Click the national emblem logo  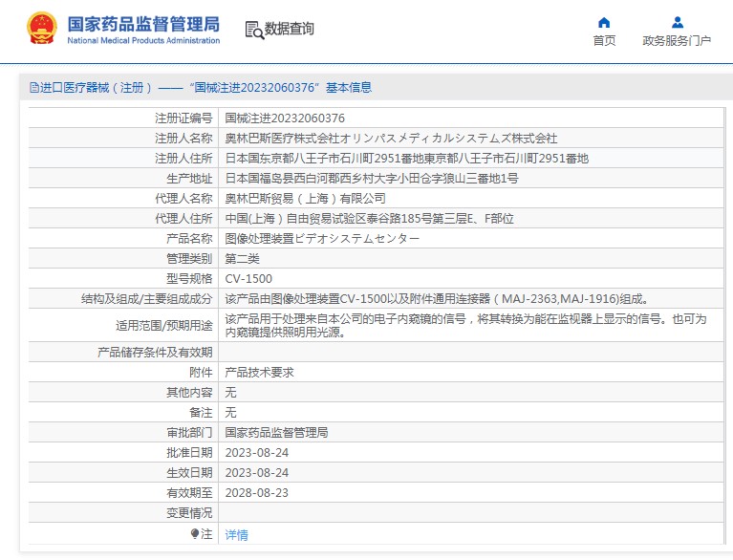(43, 28)
